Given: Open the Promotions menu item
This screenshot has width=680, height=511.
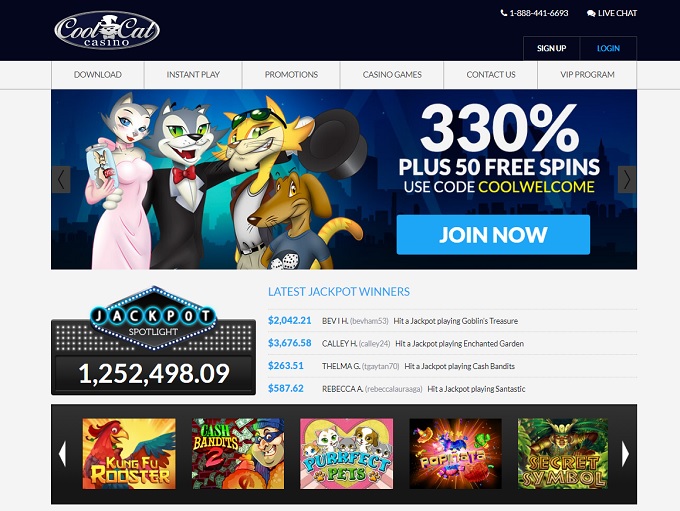Looking at the screenshot, I should click(x=291, y=75).
